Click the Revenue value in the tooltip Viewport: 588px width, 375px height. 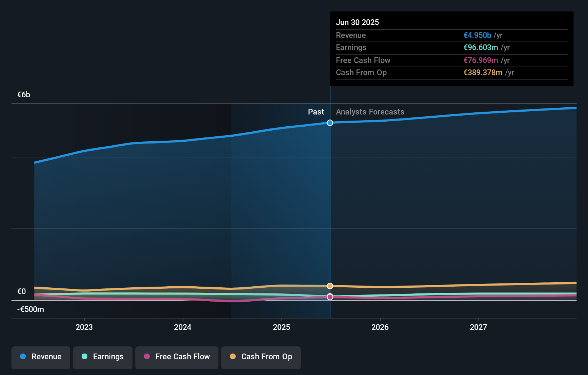point(477,35)
